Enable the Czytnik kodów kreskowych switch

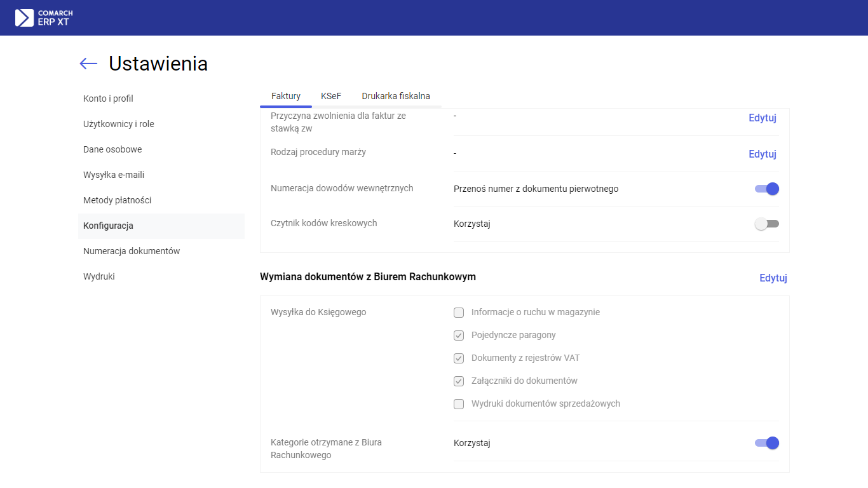pyautogui.click(x=766, y=224)
